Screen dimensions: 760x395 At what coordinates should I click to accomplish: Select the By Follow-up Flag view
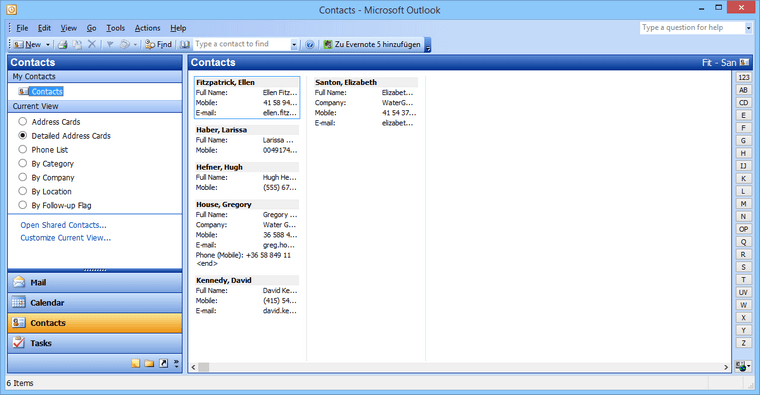coord(55,205)
